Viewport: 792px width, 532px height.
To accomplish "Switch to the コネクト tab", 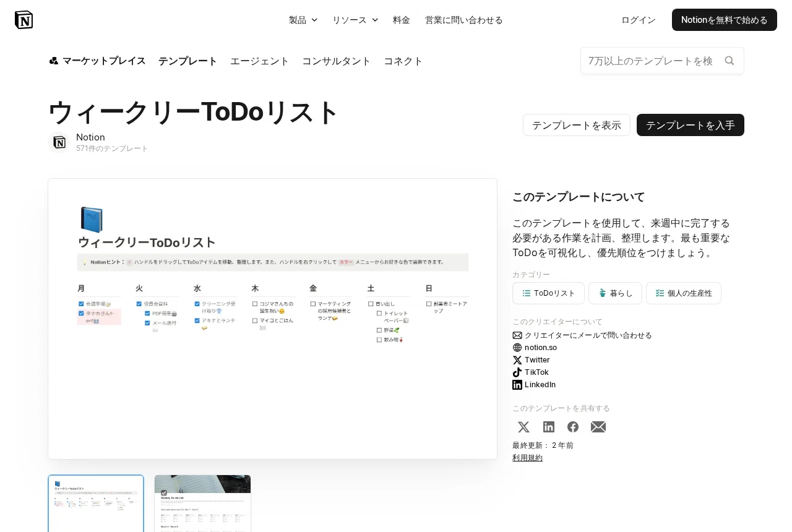I will coord(403,61).
